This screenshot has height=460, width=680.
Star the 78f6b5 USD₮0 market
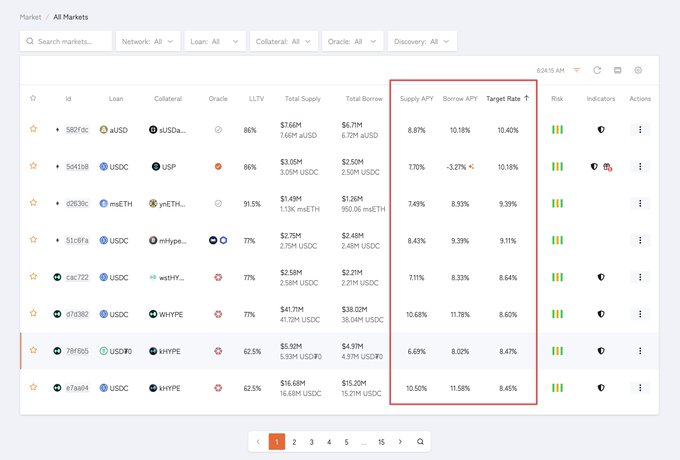[33, 350]
